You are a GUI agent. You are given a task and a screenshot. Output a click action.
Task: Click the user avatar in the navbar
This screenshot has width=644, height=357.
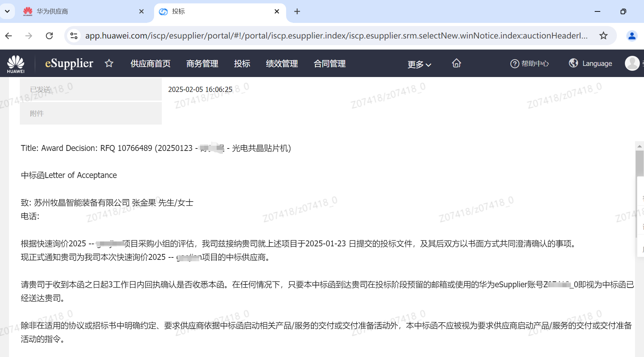632,63
